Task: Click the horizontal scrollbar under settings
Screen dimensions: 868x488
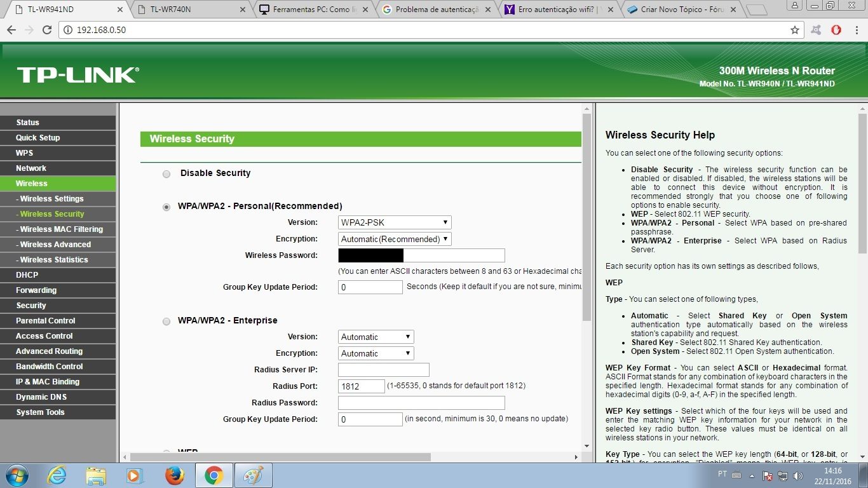Action: (280, 457)
